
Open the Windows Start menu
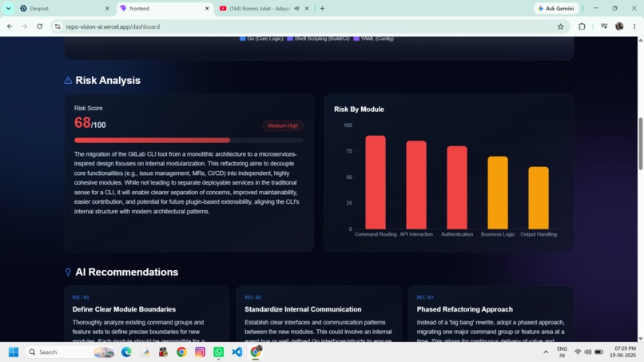coord(14,352)
